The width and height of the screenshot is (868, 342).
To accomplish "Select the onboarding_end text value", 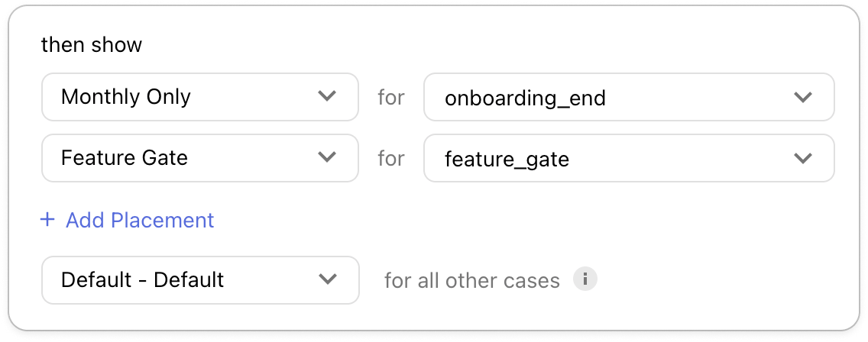I will [525, 98].
